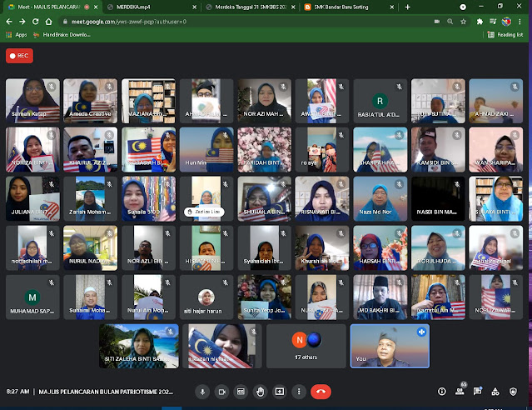The image size is (532, 410).
Task: Open Apps bookmarks shortcut
Action: point(17,35)
